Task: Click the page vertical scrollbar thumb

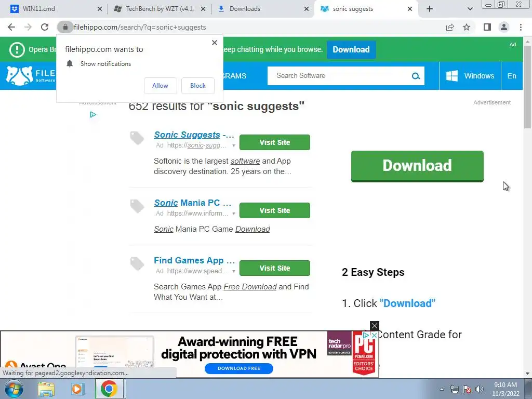Action: [527, 87]
